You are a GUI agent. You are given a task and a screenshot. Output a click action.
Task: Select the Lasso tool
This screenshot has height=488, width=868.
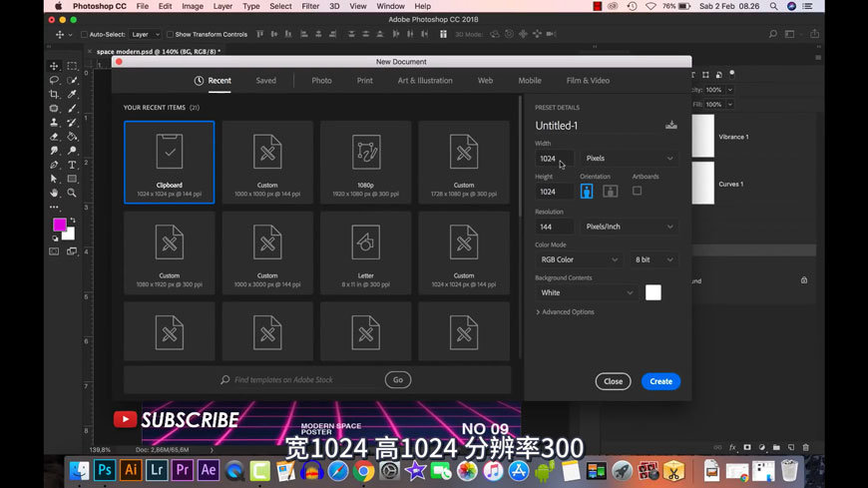pos(54,80)
